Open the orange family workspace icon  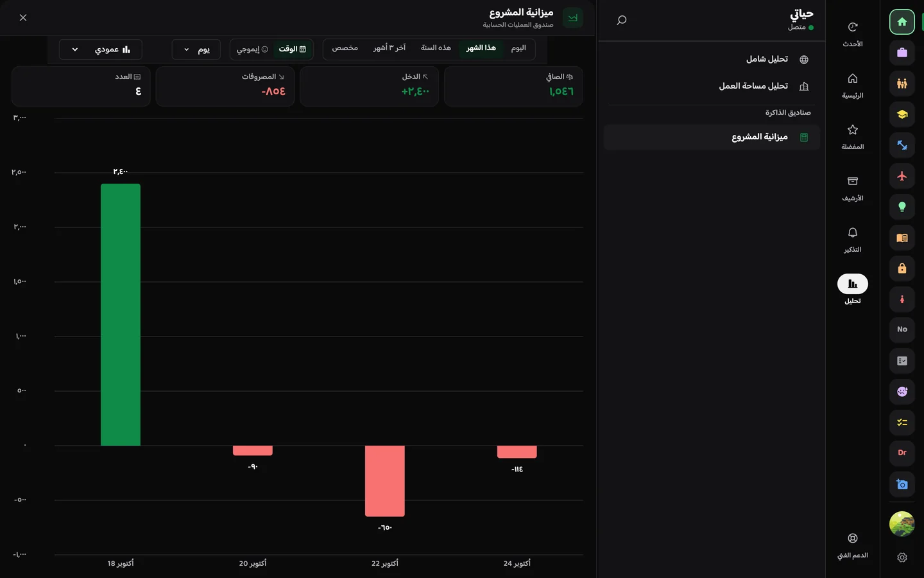click(x=902, y=83)
